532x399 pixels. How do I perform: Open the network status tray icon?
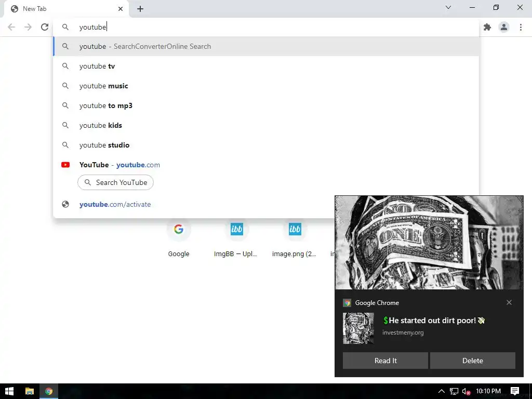[454, 391]
